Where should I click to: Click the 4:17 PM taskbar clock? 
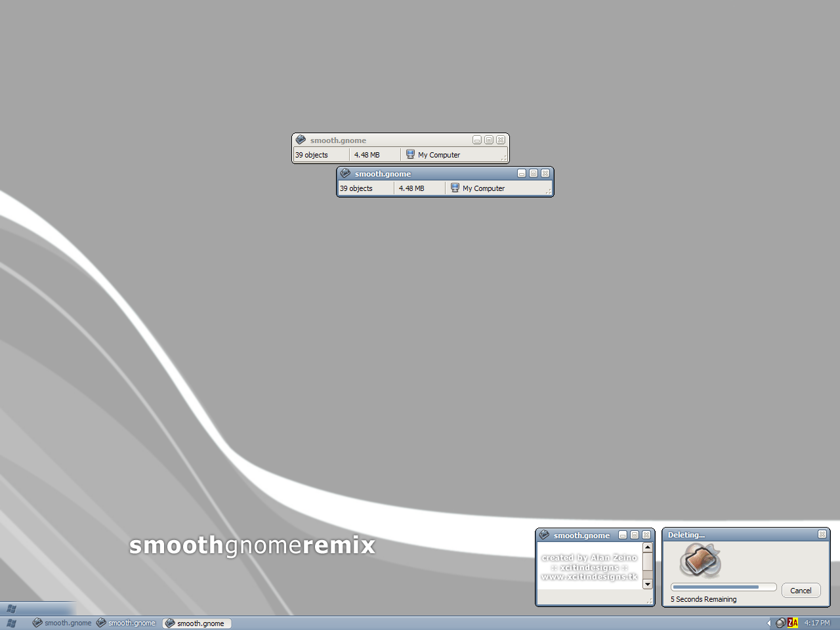817,623
